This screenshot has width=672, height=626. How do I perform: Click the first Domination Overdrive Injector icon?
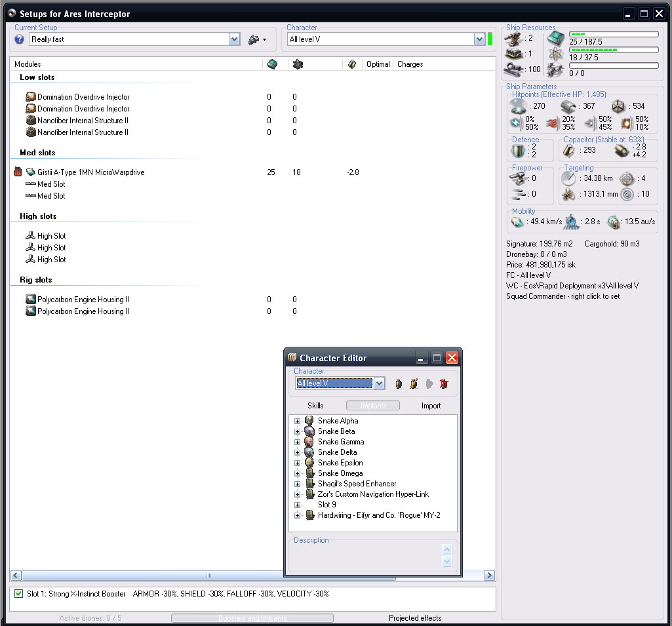point(31,97)
